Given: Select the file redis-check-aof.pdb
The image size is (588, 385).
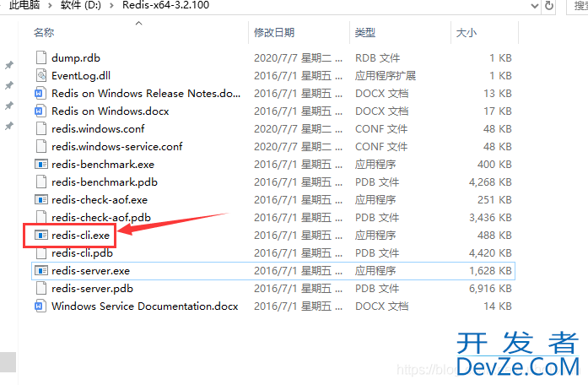Looking at the screenshot, I should pos(101,217).
